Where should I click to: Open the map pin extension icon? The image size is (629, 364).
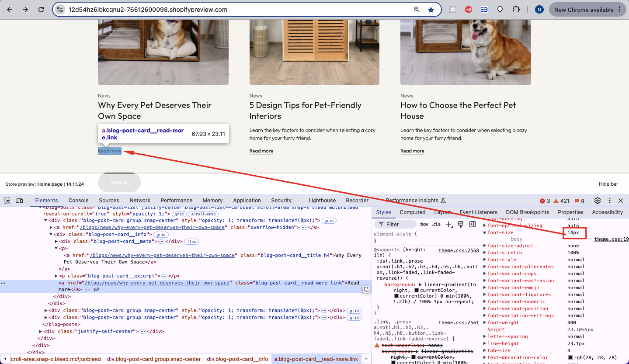click(500, 10)
